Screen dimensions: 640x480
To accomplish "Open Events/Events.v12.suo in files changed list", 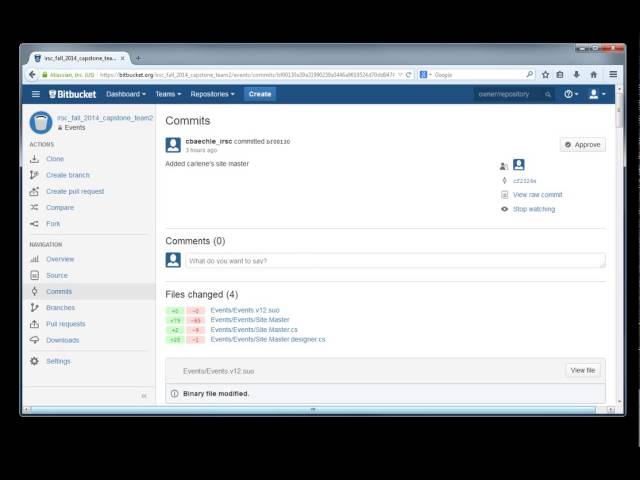I will (245, 310).
